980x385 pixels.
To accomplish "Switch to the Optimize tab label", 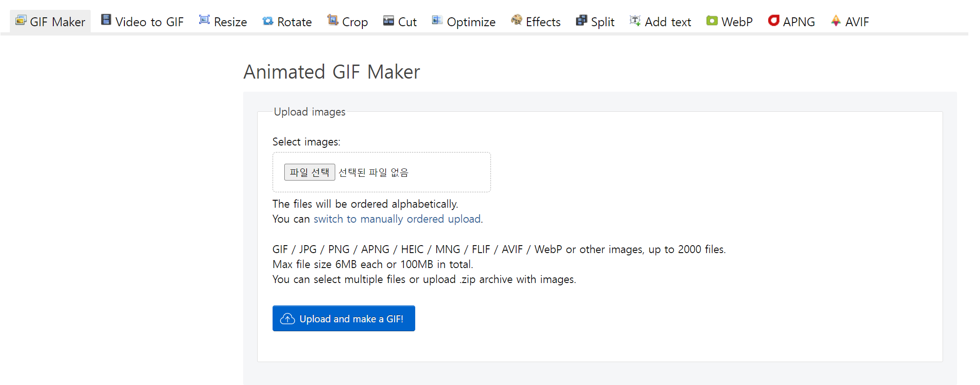I will point(471,22).
